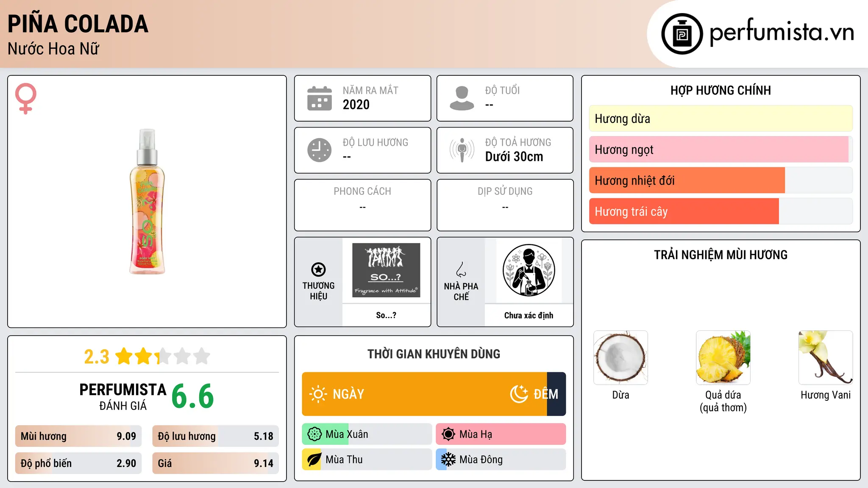
Task: Click the Phong cách card
Action: pyautogui.click(x=363, y=205)
